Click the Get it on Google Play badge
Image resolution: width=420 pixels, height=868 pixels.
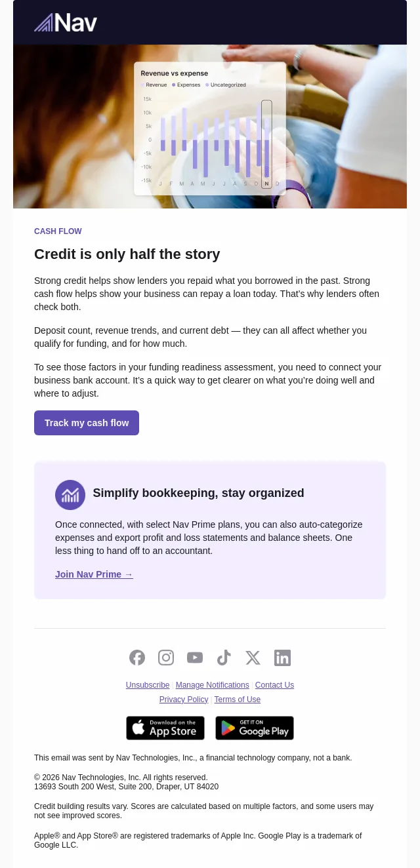(x=255, y=728)
